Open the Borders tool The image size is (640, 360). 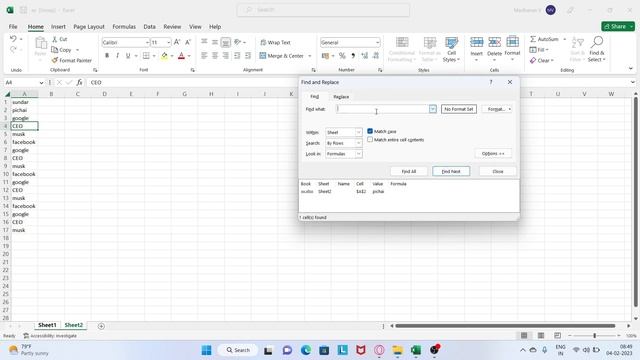[x=146, y=56]
